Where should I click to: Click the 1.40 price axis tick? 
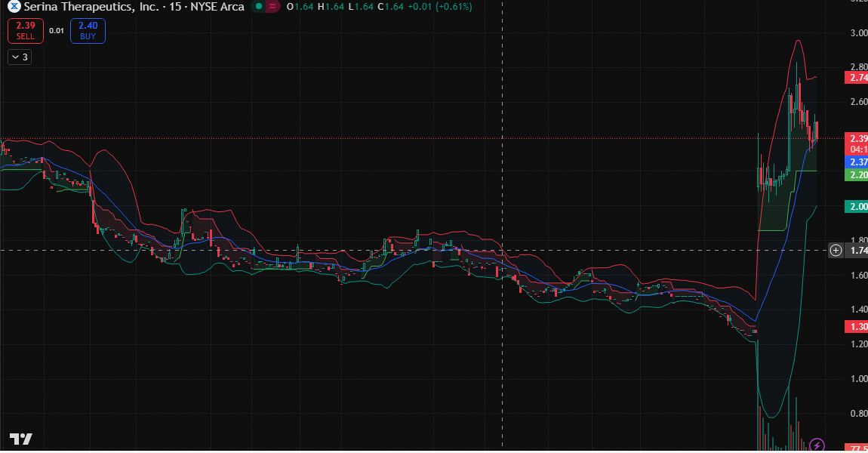point(859,309)
